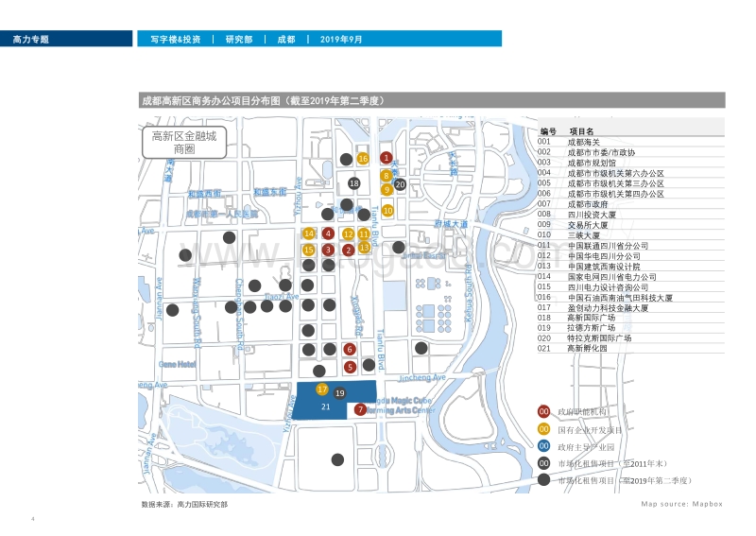Click yellow marker number 12
756x536 pixels.
pos(348,234)
